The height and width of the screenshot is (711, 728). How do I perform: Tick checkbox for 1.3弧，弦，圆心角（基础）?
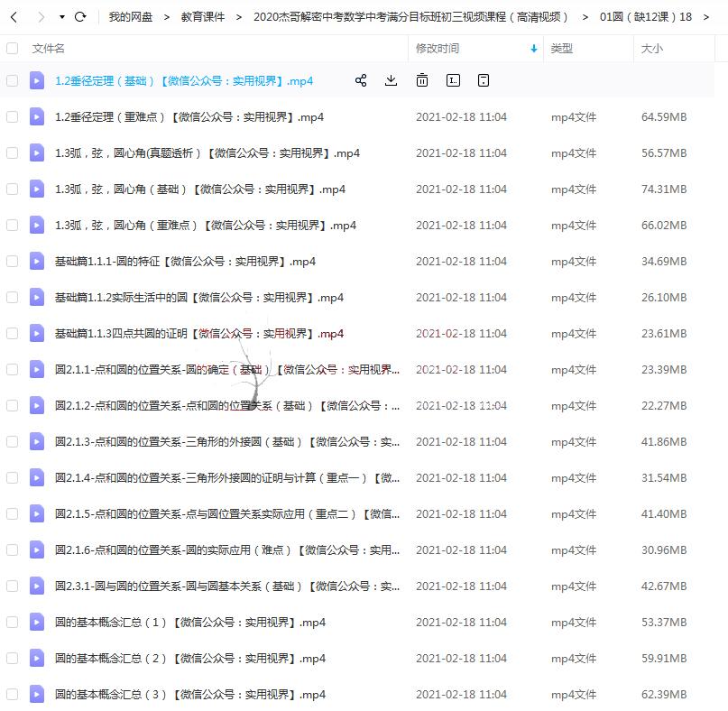12,189
